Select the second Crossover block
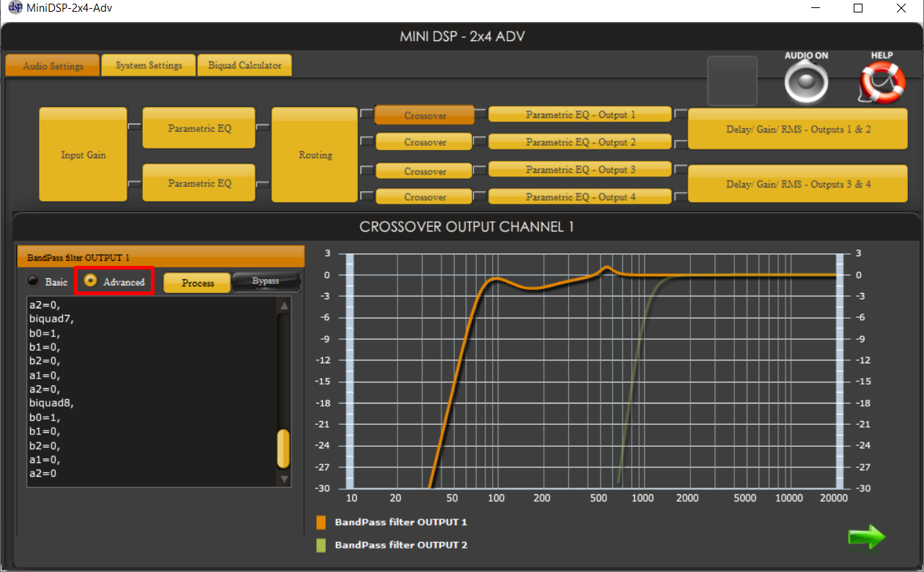924x572 pixels. point(425,142)
